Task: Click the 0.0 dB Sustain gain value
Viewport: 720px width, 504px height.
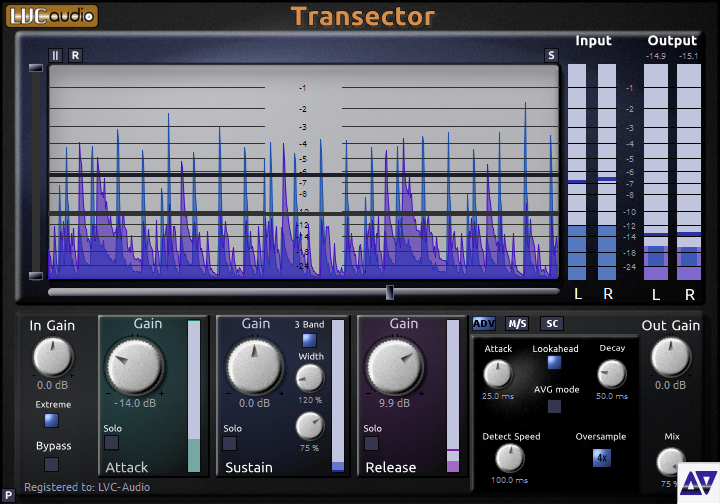Action: 254,403
